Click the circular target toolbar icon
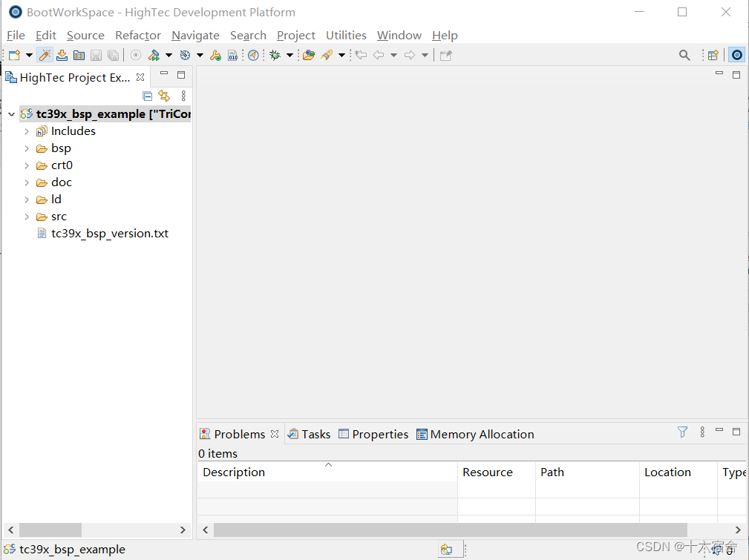749x560 pixels. 136,56
